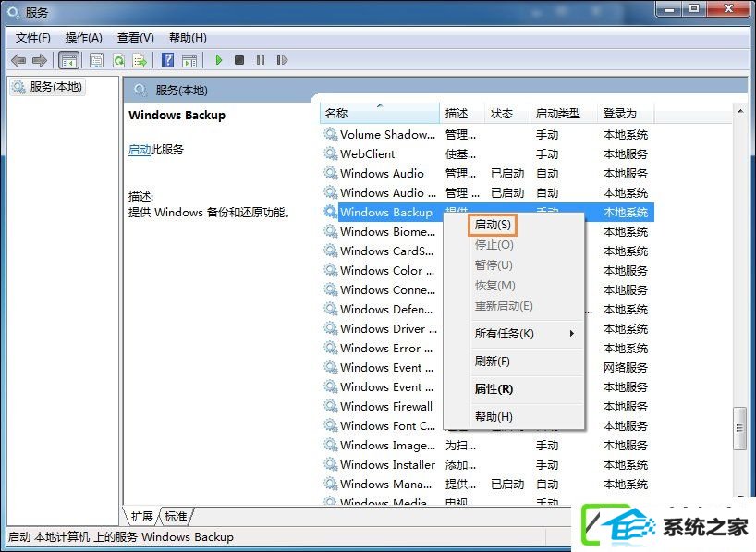Click the Export List toolbar icon
This screenshot has width=756, height=552.
[140, 60]
